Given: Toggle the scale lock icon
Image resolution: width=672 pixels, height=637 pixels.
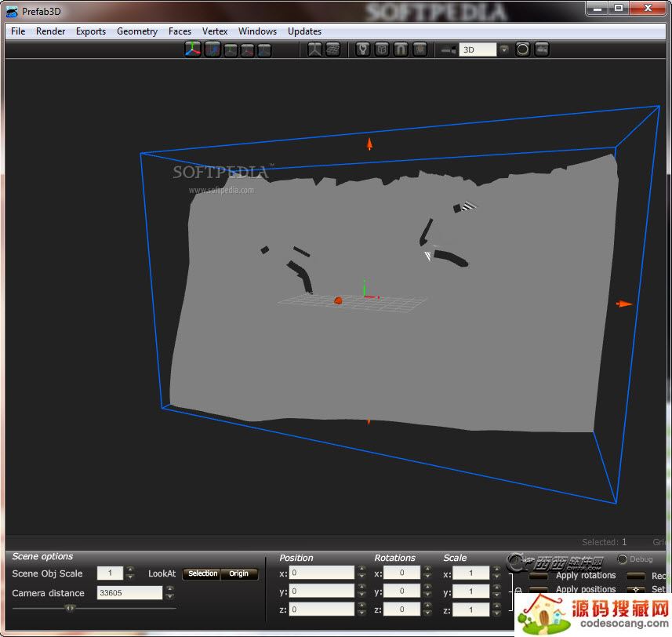Looking at the screenshot, I should pyautogui.click(x=518, y=590).
